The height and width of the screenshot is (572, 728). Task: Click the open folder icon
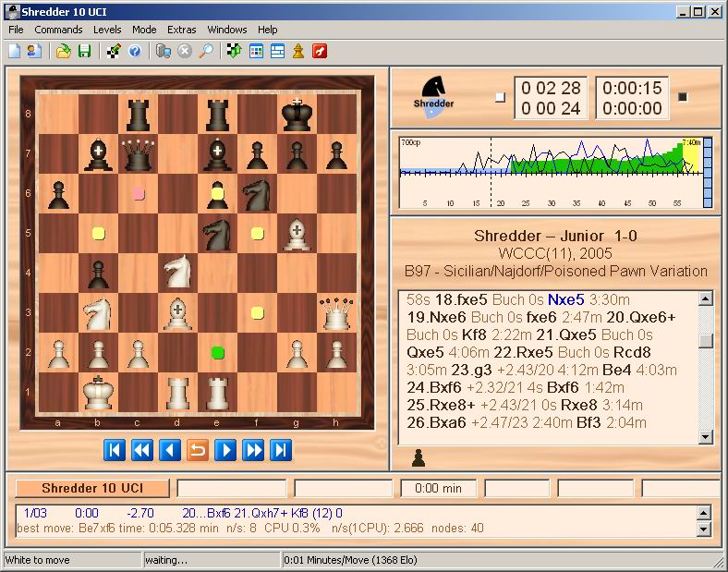pyautogui.click(x=63, y=51)
